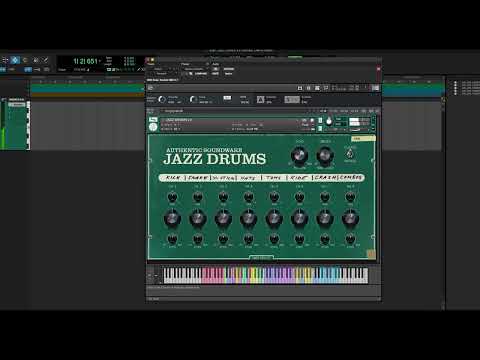Click the Kontakt master tune knob
The image size is (480, 360).
click(193, 99)
